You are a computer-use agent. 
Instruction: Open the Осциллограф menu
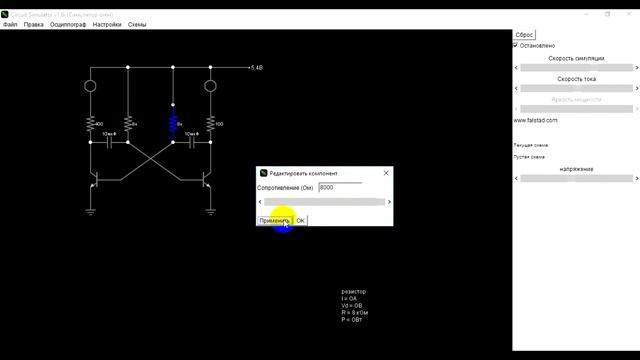click(x=68, y=24)
